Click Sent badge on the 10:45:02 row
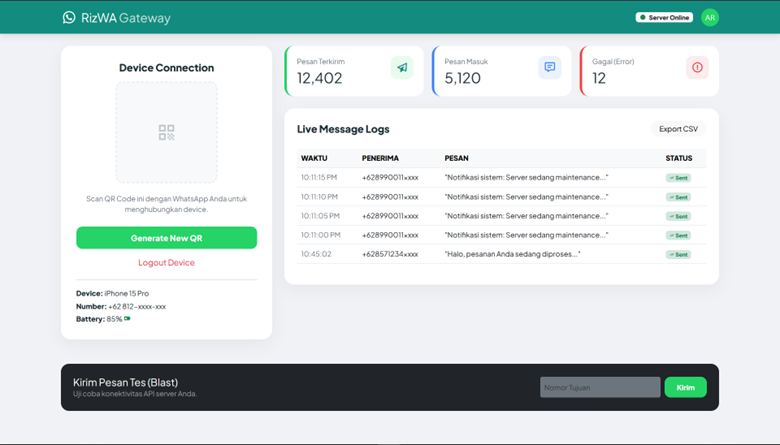 pyautogui.click(x=678, y=255)
